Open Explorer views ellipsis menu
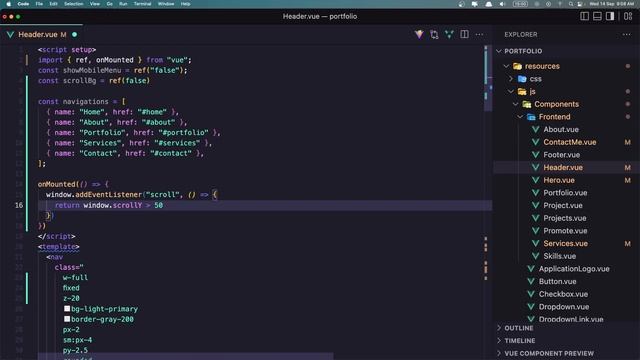This screenshot has height=360, width=640. (627, 35)
